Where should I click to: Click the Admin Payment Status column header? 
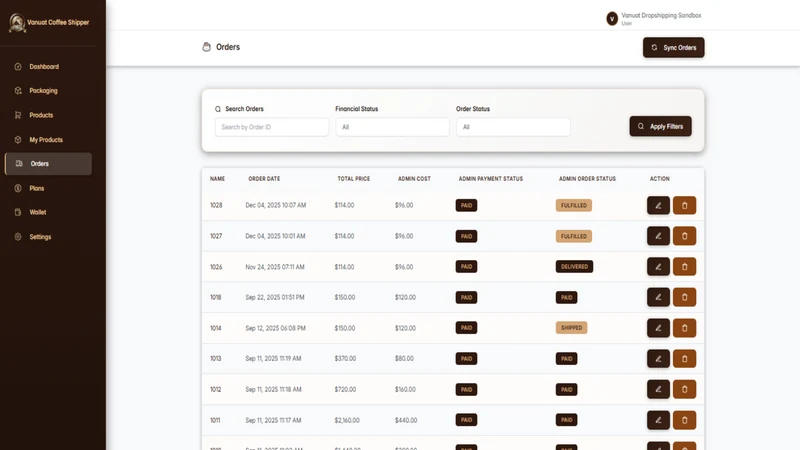pyautogui.click(x=491, y=179)
